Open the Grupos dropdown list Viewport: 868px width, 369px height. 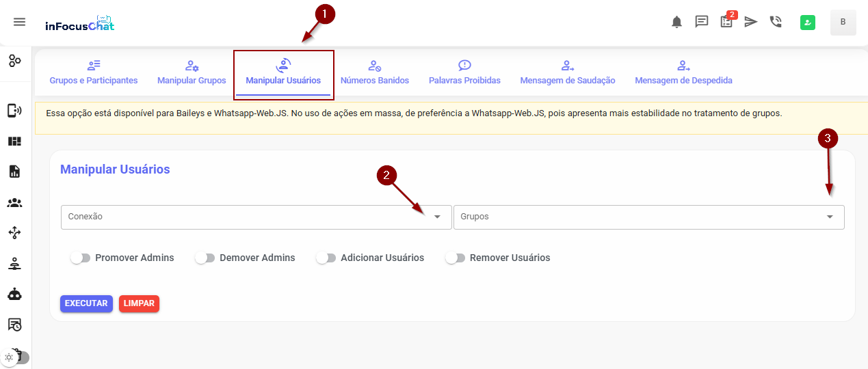click(648, 217)
